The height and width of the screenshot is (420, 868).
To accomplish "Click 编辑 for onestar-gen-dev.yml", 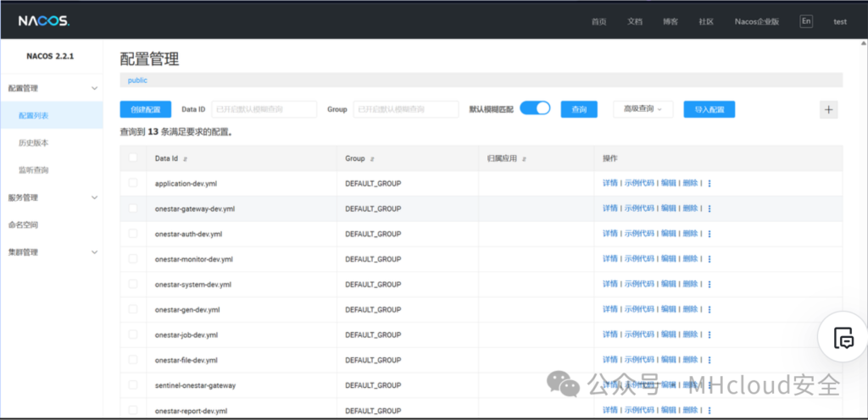I will 668,309.
